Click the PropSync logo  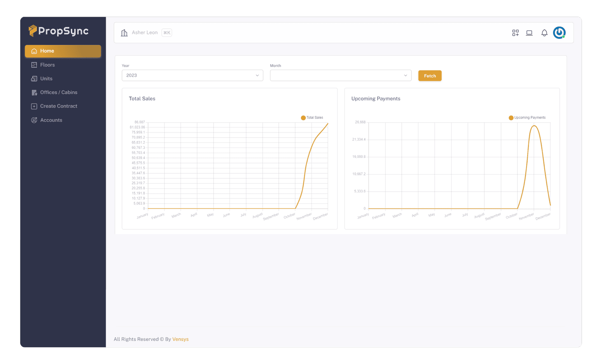pos(58,31)
